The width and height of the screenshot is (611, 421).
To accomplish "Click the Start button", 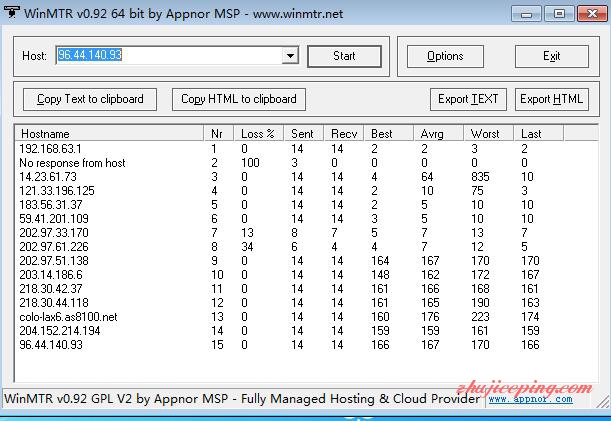I will click(344, 56).
